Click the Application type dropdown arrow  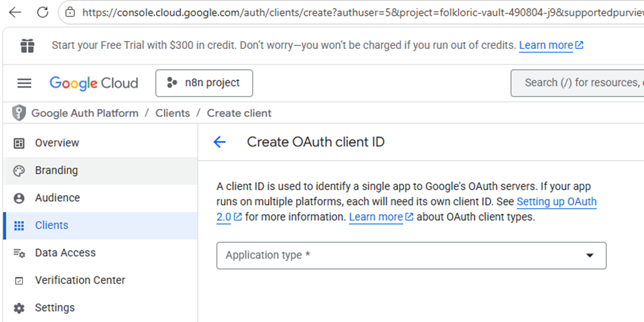[x=590, y=255]
